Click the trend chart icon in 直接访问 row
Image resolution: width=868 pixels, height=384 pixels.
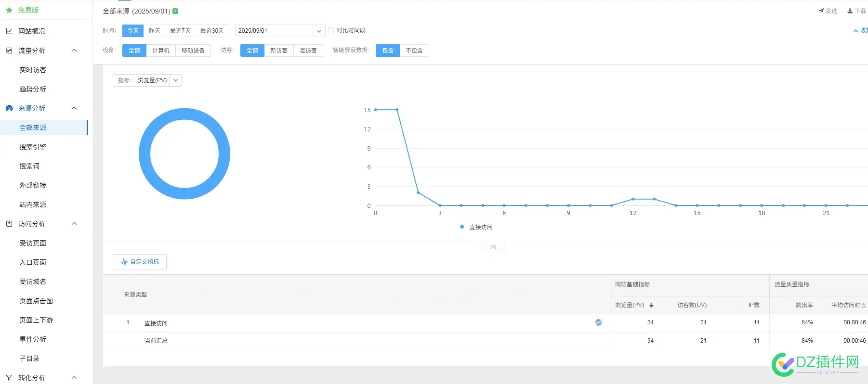point(598,322)
